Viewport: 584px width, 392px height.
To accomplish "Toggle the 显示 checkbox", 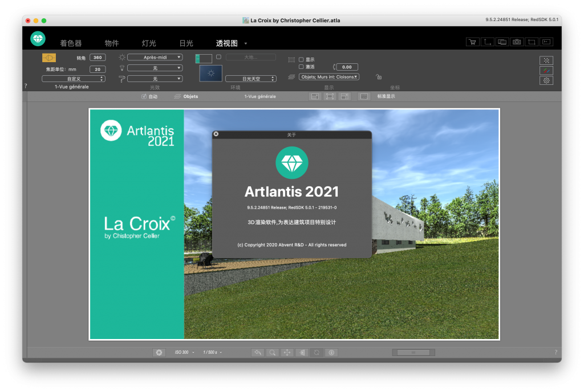I will tap(301, 59).
